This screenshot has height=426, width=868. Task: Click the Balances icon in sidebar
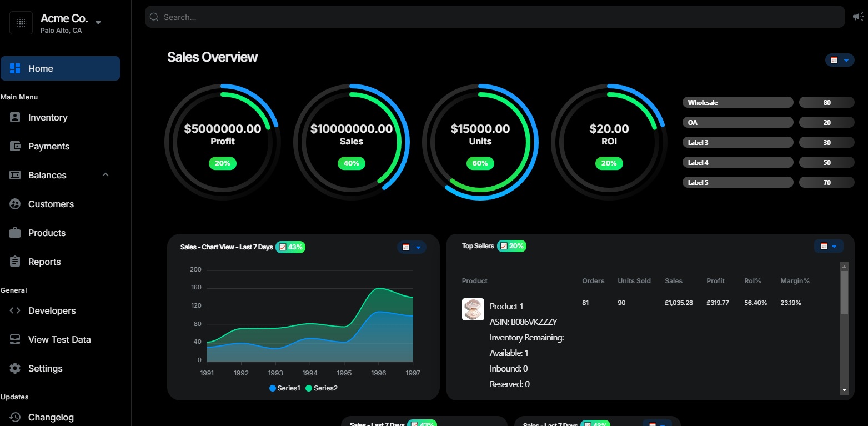pyautogui.click(x=15, y=175)
